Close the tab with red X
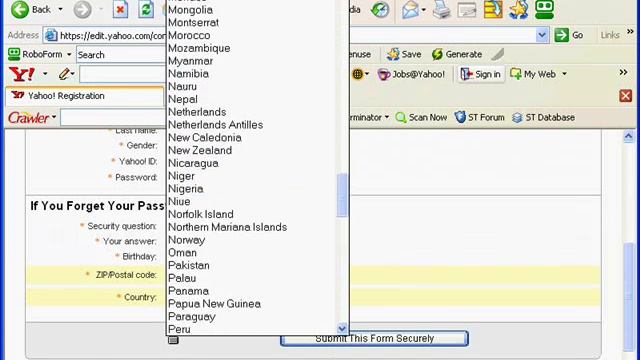Image resolution: width=640 pixels, height=360 pixels. (626, 96)
